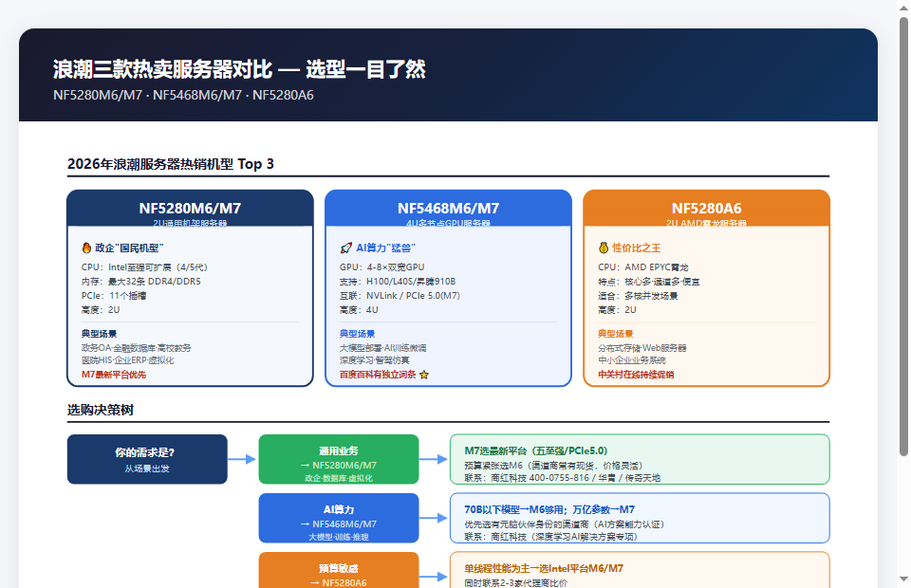The height and width of the screenshot is (588, 911).
Task: Click the 你的需求是? decision box
Action: click(147, 459)
